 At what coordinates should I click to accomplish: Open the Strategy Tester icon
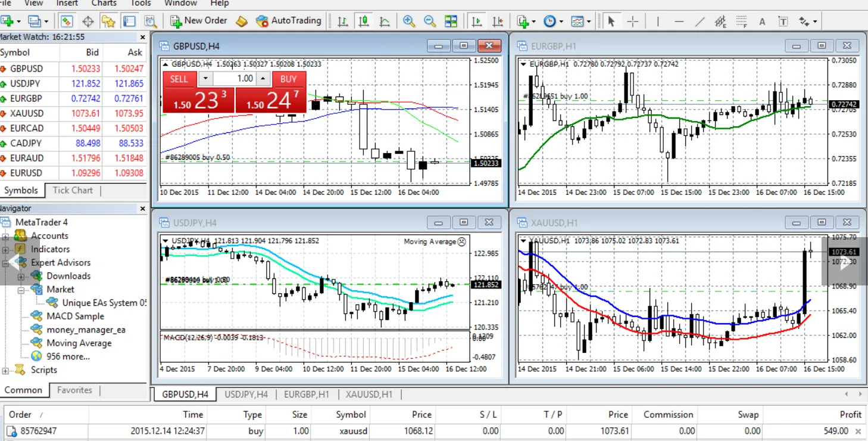[x=151, y=21]
